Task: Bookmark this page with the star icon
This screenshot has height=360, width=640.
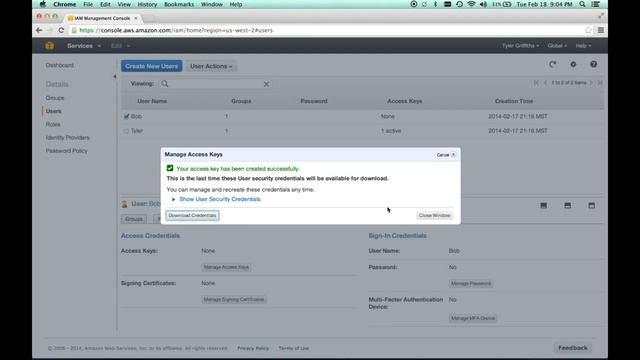Action: point(588,30)
